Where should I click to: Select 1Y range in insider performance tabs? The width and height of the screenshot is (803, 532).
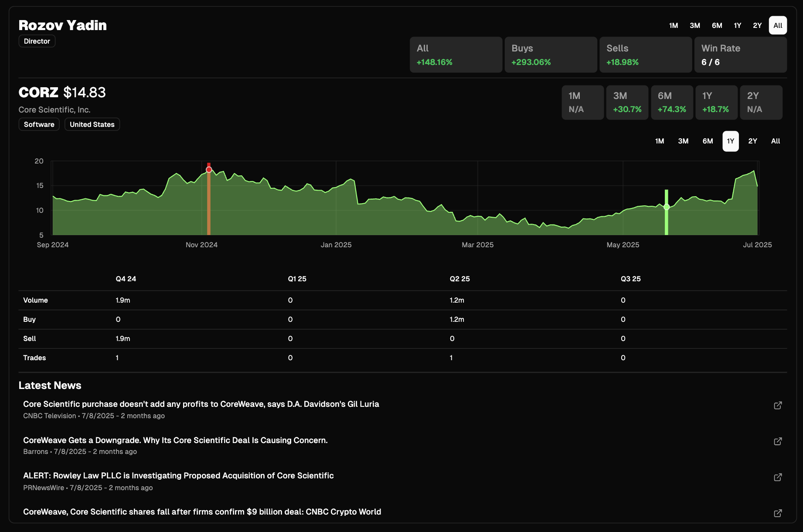(x=738, y=25)
